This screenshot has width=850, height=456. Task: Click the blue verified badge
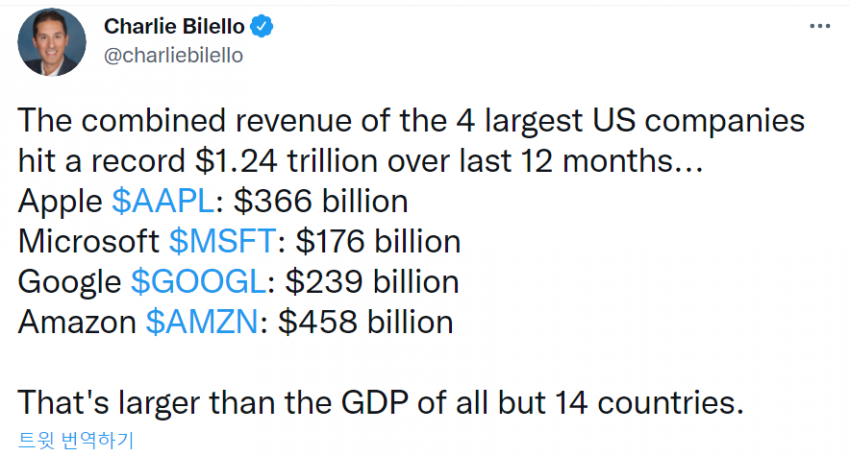click(262, 27)
